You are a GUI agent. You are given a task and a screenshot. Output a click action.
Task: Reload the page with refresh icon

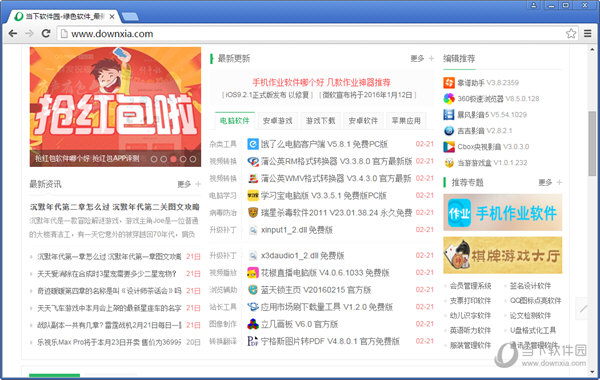(x=46, y=34)
